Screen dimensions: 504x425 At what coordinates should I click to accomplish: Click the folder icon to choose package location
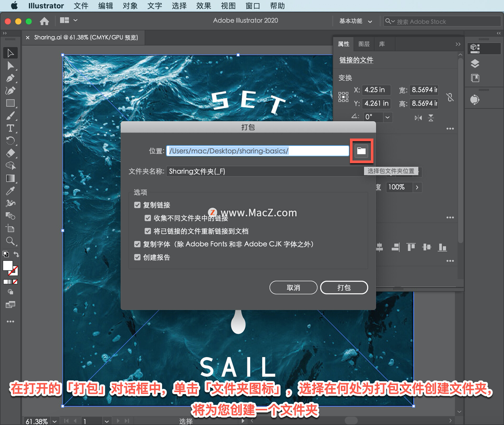361,151
